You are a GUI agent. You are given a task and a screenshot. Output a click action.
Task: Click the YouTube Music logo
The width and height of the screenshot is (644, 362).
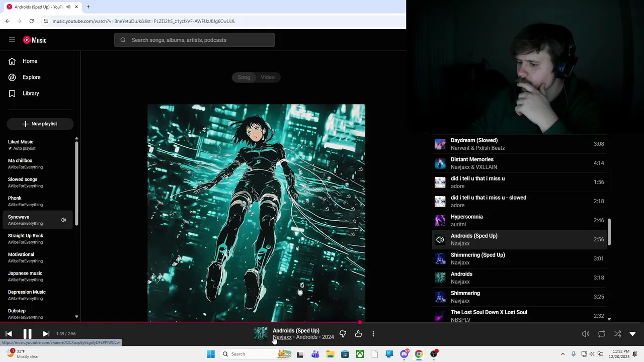(35, 40)
